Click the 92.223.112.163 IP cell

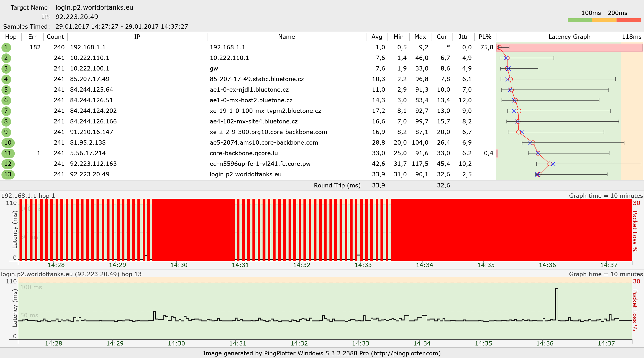[93, 164]
